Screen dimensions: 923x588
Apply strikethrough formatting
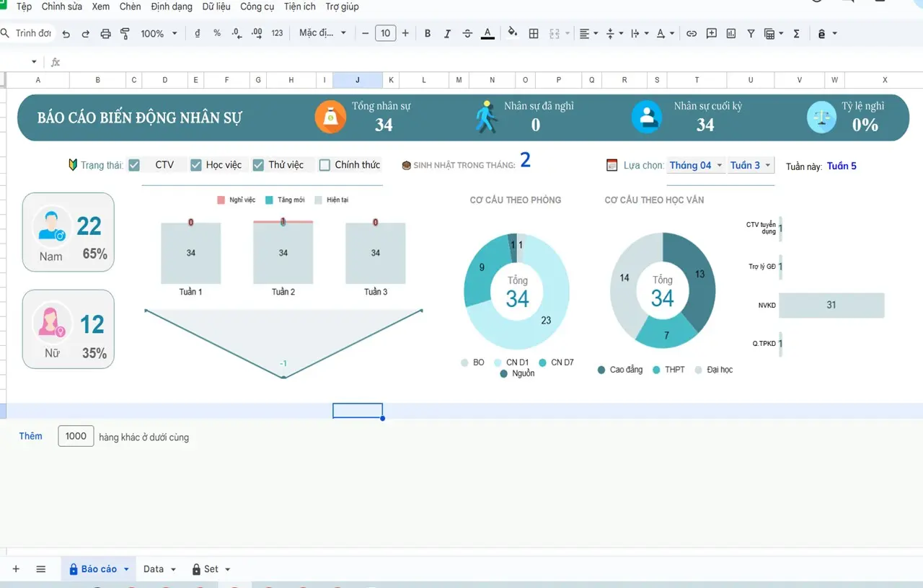pyautogui.click(x=467, y=33)
